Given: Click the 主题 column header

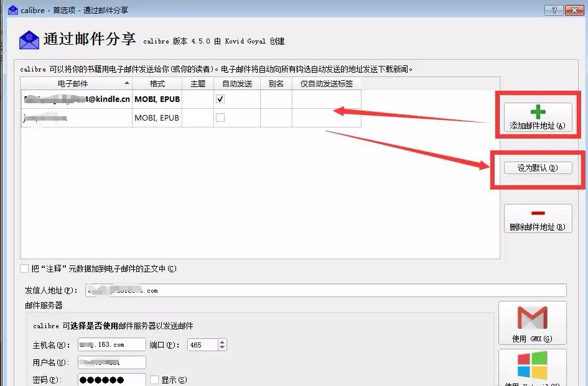Looking at the screenshot, I should click(198, 83).
